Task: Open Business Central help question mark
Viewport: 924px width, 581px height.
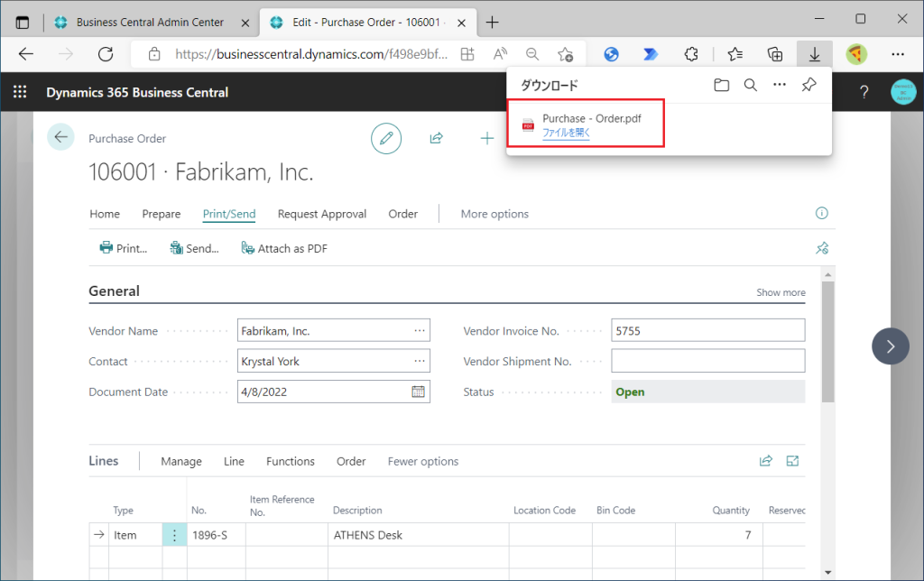Action: tap(864, 92)
